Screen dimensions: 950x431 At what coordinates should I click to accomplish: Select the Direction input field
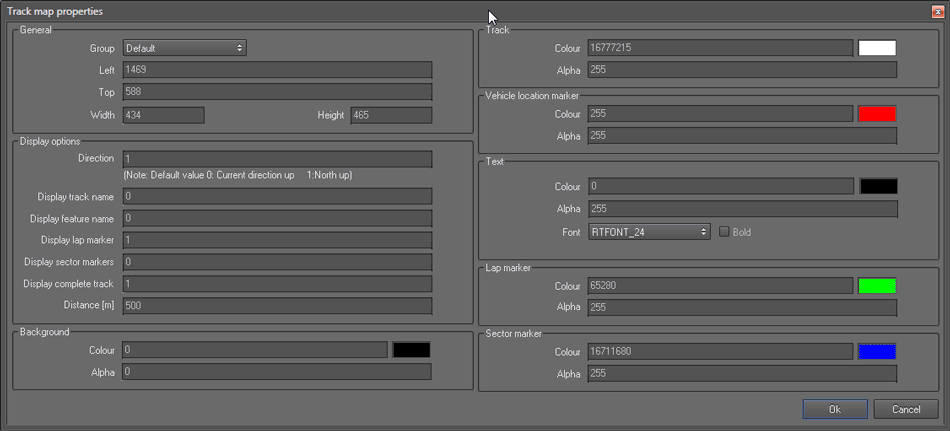pyautogui.click(x=277, y=159)
